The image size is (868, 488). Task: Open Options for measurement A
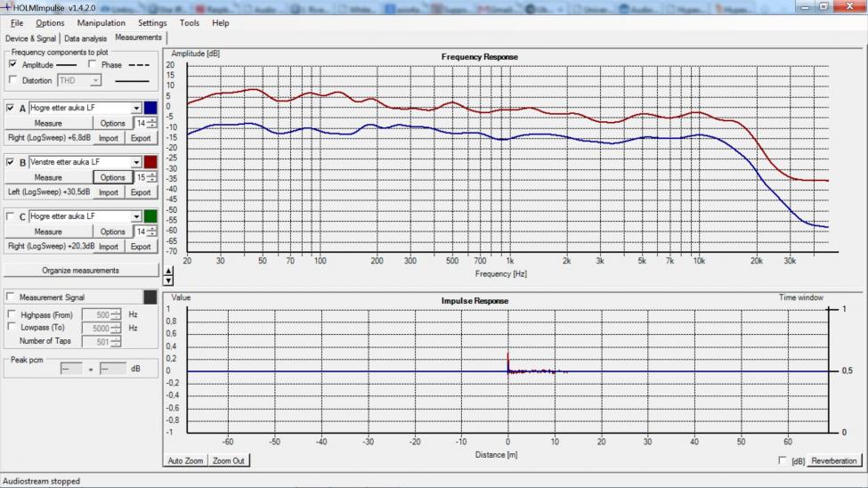(113, 123)
